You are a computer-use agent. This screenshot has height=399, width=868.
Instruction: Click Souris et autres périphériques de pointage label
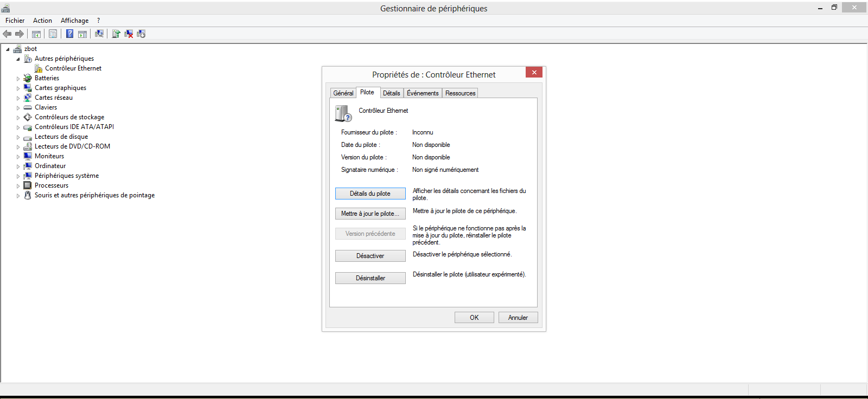coord(95,195)
